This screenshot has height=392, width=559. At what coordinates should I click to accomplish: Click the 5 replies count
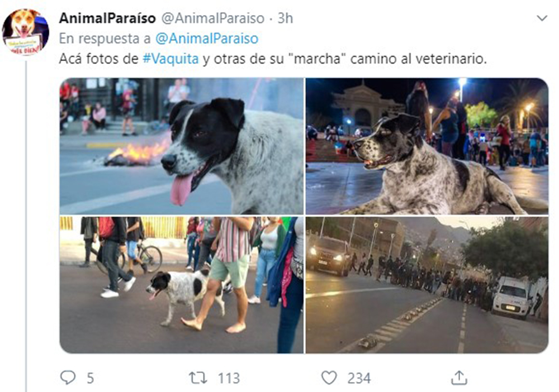[x=90, y=378]
